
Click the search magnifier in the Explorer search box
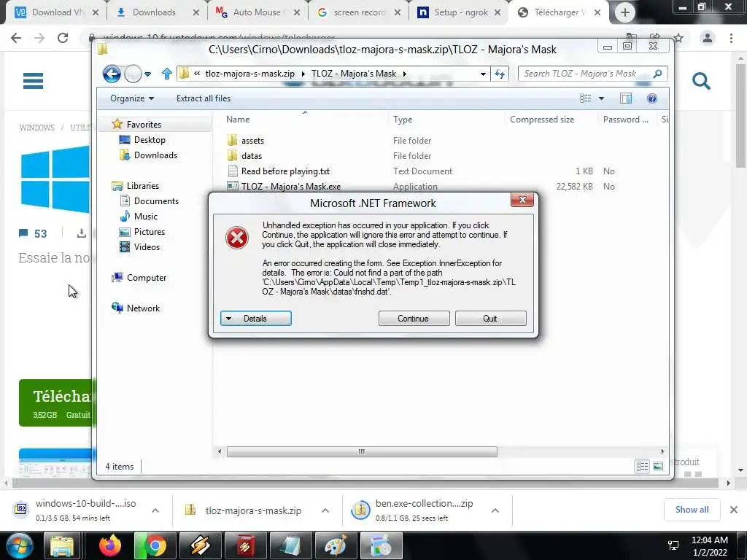point(657,74)
